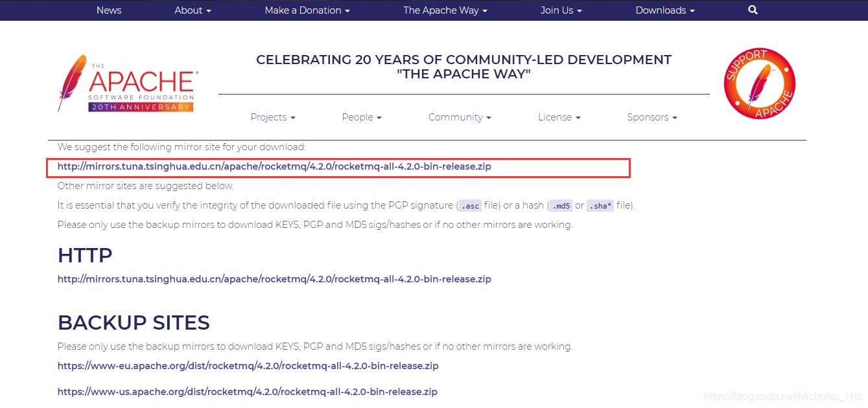Screen dimensions: 868x408
Task: Expand the About dropdown menu
Action: coord(193,10)
